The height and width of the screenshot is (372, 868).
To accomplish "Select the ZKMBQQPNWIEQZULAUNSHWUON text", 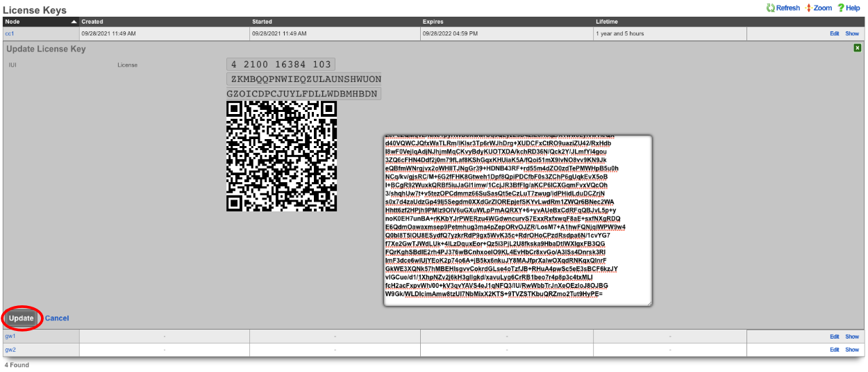I will click(306, 79).
